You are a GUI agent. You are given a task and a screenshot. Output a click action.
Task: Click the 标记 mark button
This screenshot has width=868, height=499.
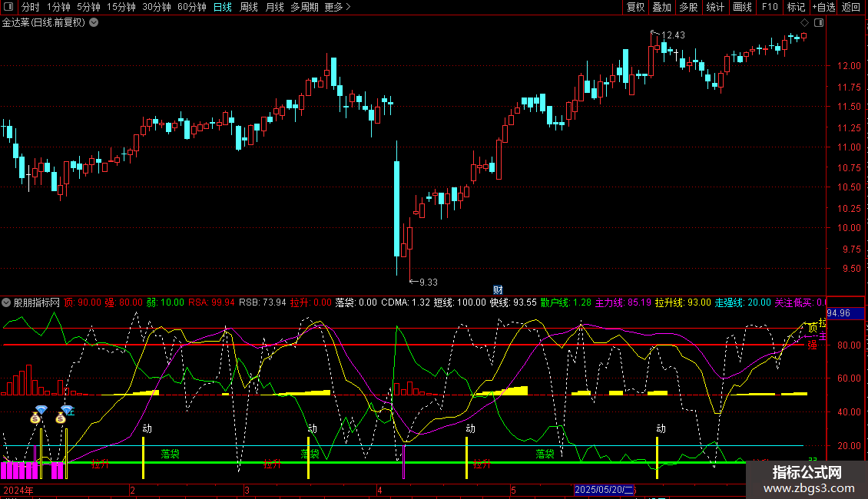[796, 7]
